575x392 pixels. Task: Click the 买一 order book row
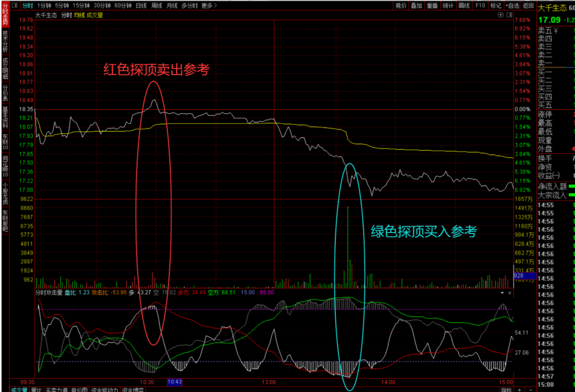tap(556, 72)
